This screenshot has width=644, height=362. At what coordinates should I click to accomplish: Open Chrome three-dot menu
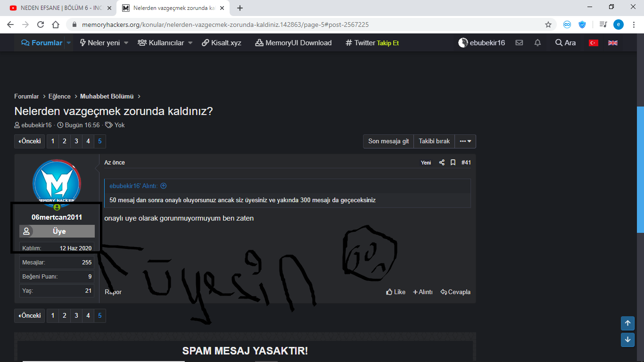[633, 25]
